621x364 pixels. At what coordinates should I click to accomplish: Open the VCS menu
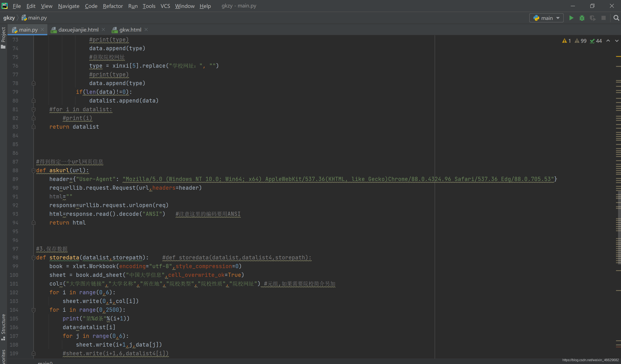pos(165,6)
